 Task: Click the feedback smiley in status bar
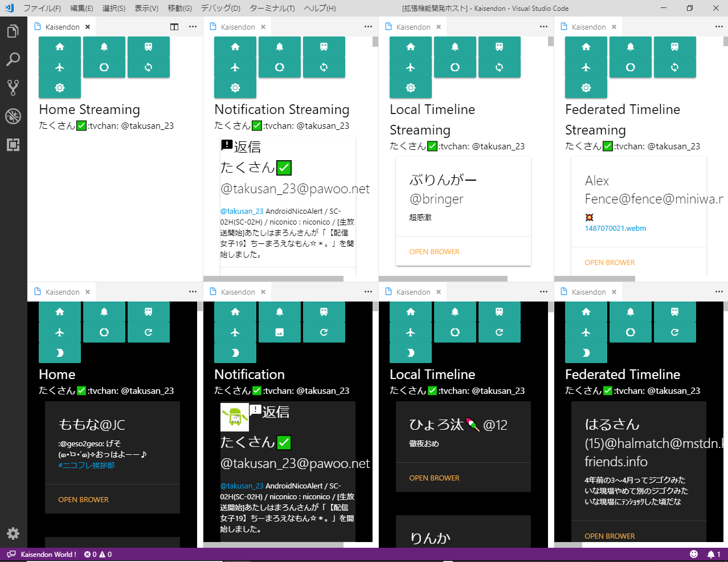coord(694,554)
